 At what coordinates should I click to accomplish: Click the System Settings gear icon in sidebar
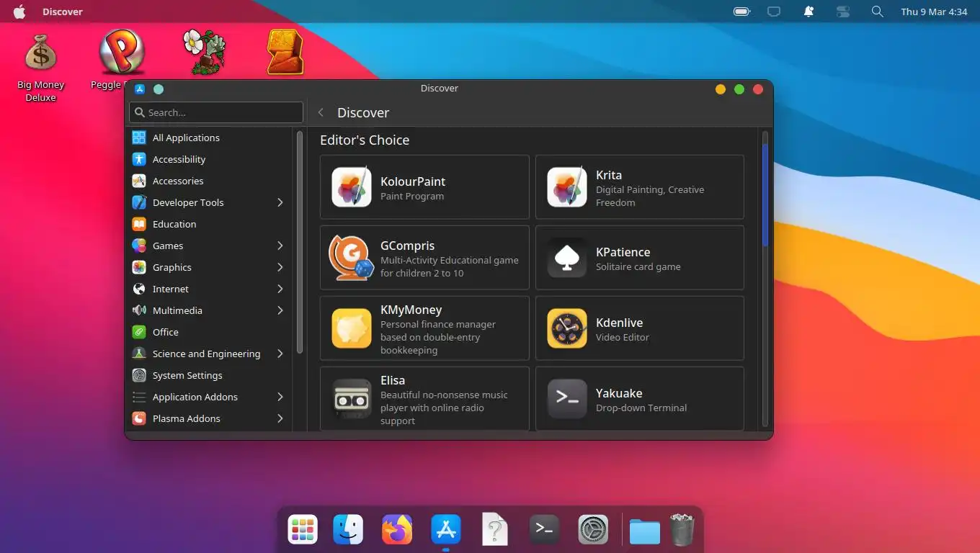[139, 375]
